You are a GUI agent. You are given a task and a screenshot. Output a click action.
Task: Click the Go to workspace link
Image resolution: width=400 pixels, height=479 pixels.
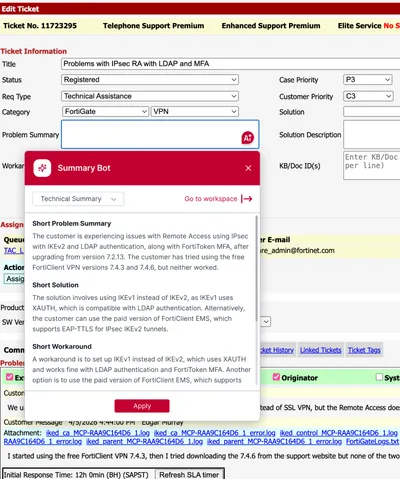click(x=211, y=199)
